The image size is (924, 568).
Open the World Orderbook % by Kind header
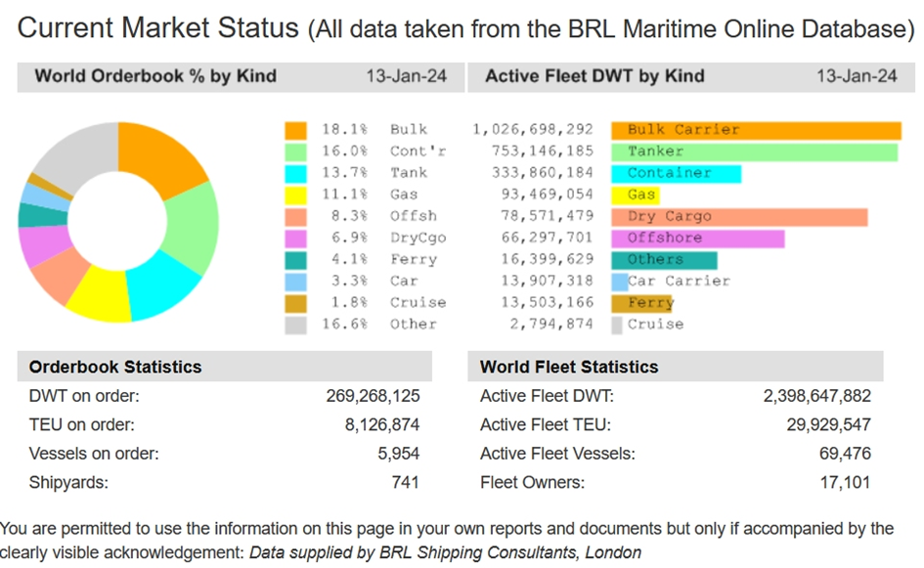155,75
